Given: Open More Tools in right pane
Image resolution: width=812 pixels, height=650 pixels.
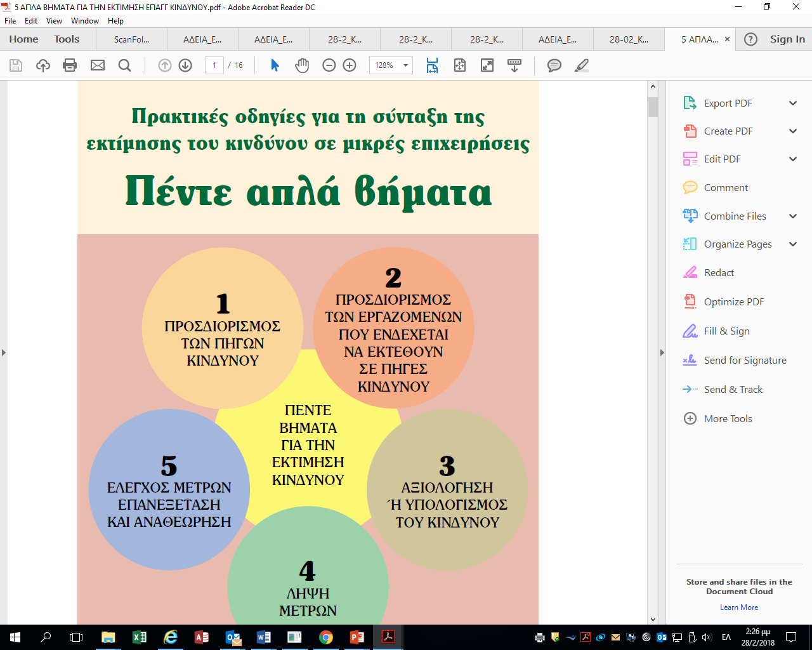Looking at the screenshot, I should click(x=717, y=418).
